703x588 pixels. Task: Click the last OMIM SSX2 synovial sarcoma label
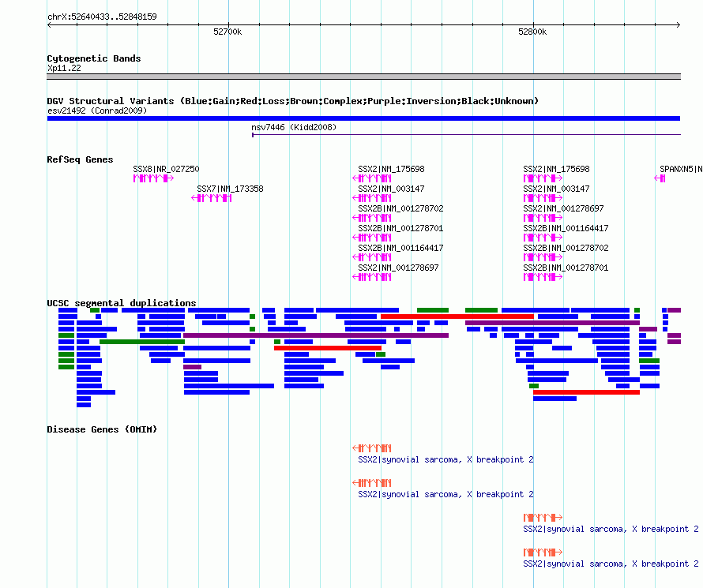[x=611, y=564]
